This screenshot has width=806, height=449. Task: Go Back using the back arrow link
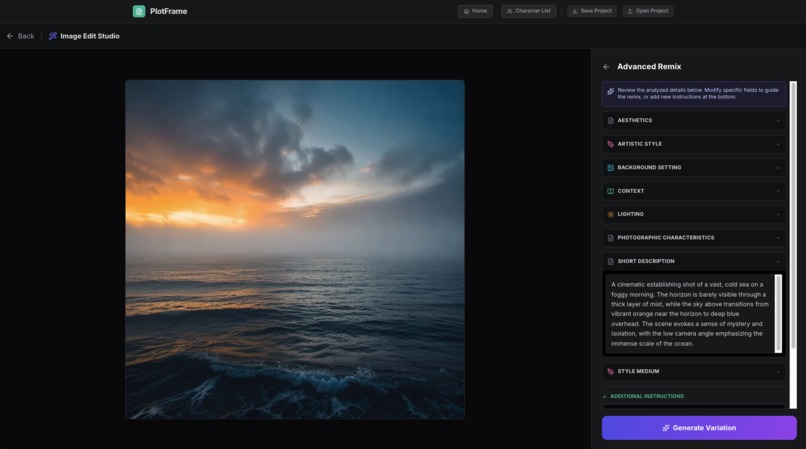21,36
